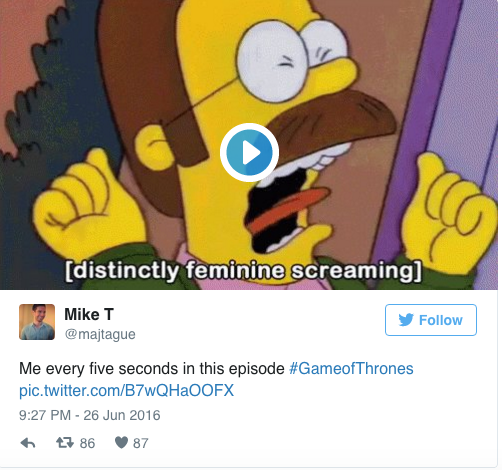502x470 pixels.
Task: Open the @majtague handle
Action: pyautogui.click(x=100, y=334)
